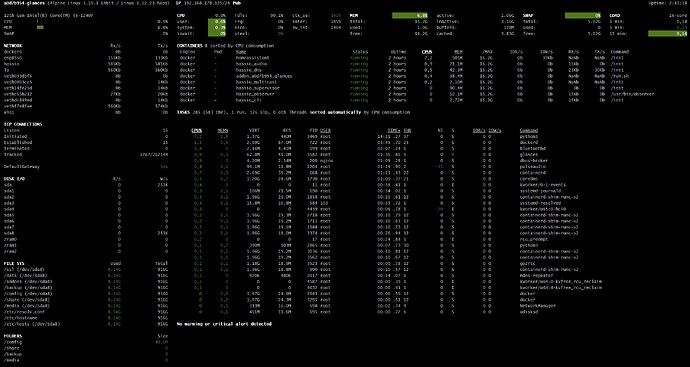Click the /run.sh container command

[x=619, y=76]
